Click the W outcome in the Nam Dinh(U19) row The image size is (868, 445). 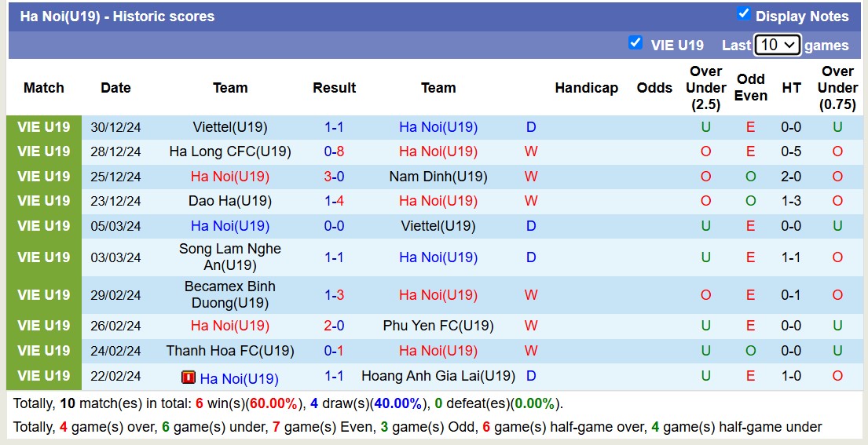(x=531, y=177)
